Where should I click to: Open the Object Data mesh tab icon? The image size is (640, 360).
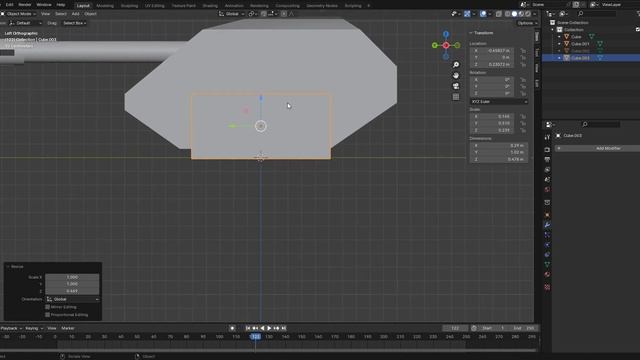click(547, 264)
